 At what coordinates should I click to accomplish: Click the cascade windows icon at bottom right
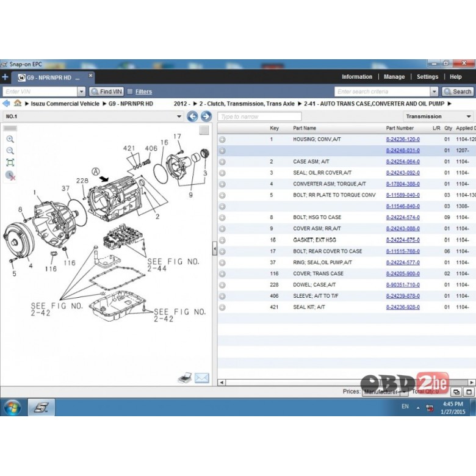click(x=456, y=392)
